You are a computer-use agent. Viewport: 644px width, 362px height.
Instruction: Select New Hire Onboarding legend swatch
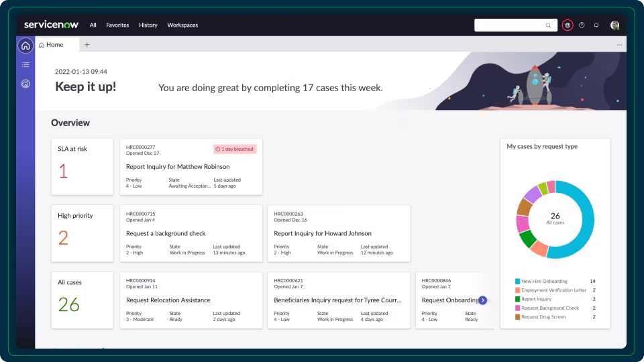coord(517,281)
